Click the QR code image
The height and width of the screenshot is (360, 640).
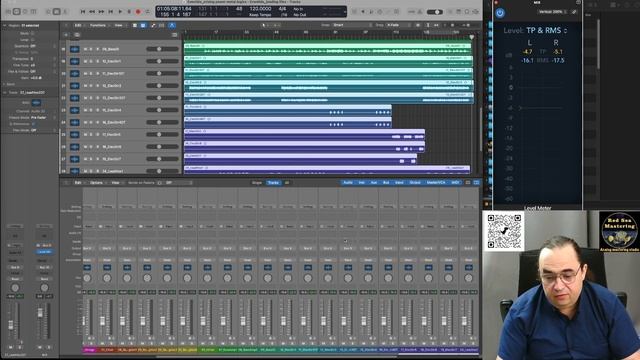(504, 231)
